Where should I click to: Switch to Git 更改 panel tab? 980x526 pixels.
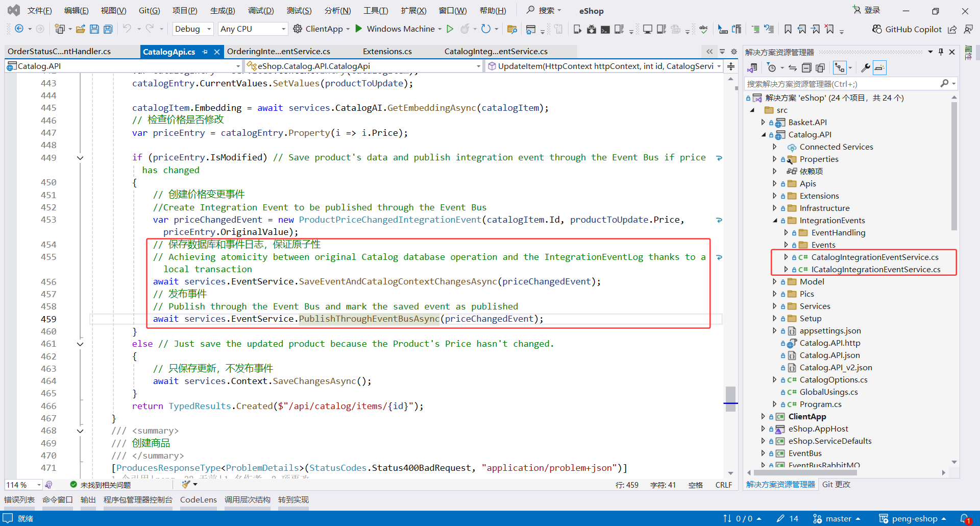point(836,485)
